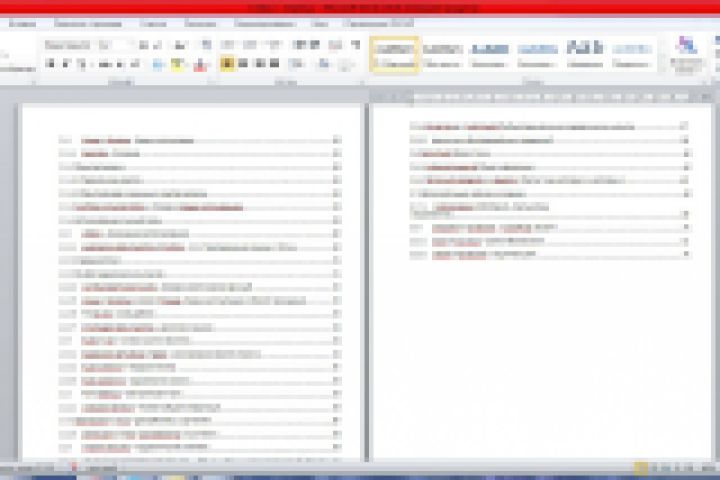Screen dimensions: 720x480
Task: Click the Decrease Indent icon
Action: [299, 45]
